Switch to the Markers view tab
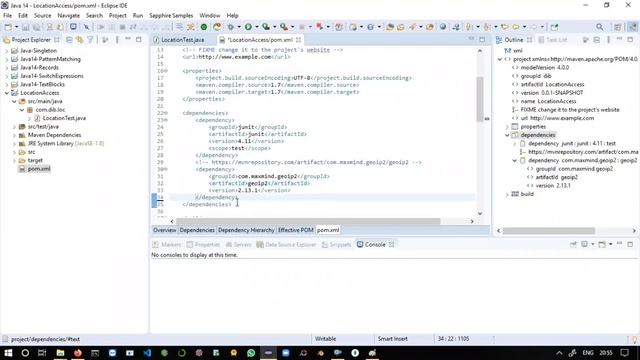Image resolution: width=640 pixels, height=360 pixels. point(167,244)
